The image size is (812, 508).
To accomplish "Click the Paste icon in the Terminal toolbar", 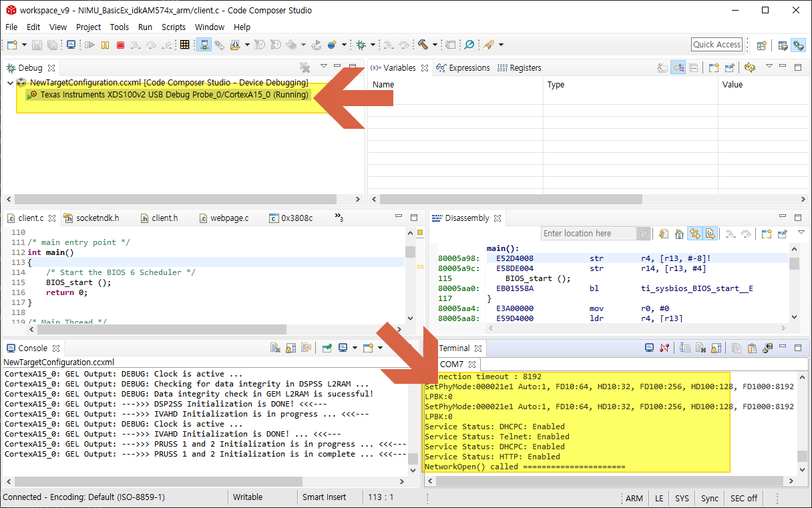I will click(752, 348).
